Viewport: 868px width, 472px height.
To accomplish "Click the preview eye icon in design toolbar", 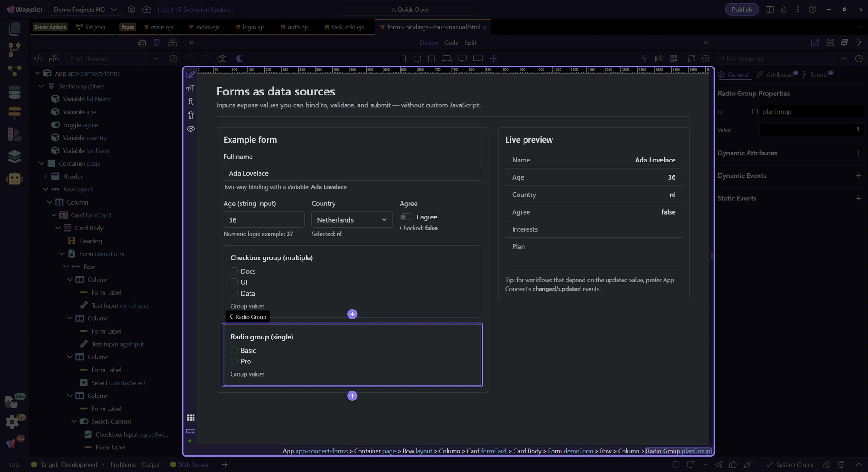I will (191, 129).
